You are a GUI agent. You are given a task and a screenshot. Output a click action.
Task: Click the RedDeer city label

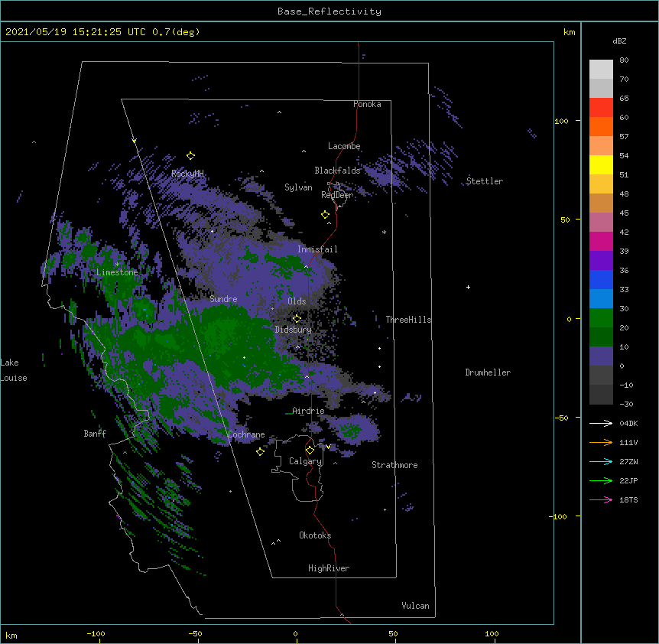point(337,195)
